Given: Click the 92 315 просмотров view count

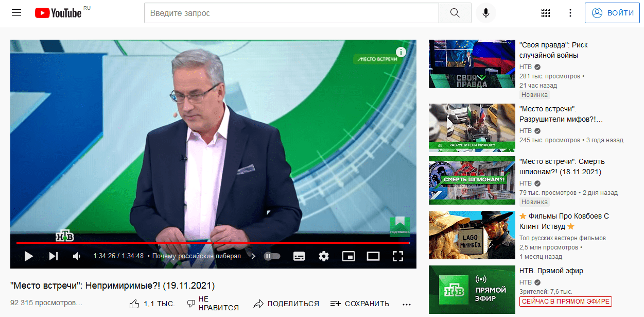Looking at the screenshot, I should pyautogui.click(x=46, y=303).
